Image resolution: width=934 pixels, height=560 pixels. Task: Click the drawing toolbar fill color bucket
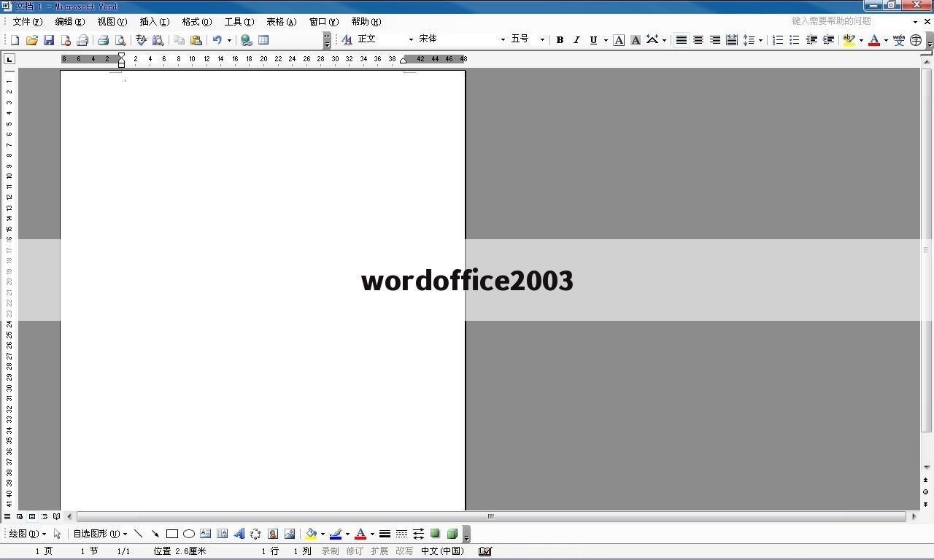point(311,534)
